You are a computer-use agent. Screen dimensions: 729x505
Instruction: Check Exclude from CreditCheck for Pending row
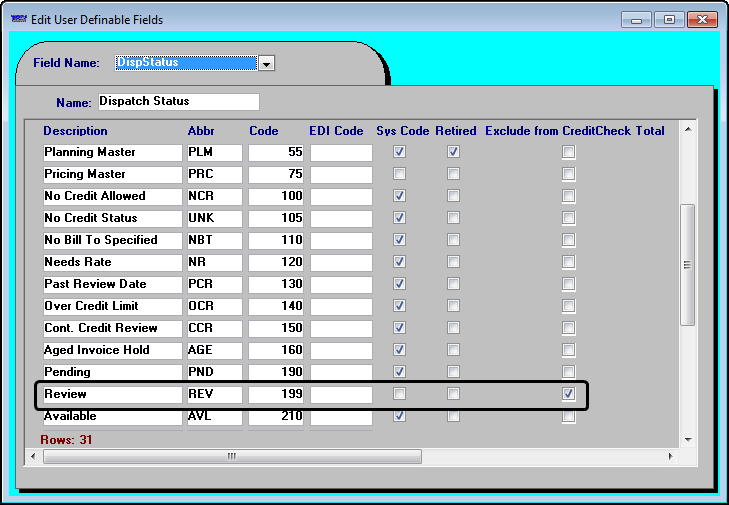point(568,372)
